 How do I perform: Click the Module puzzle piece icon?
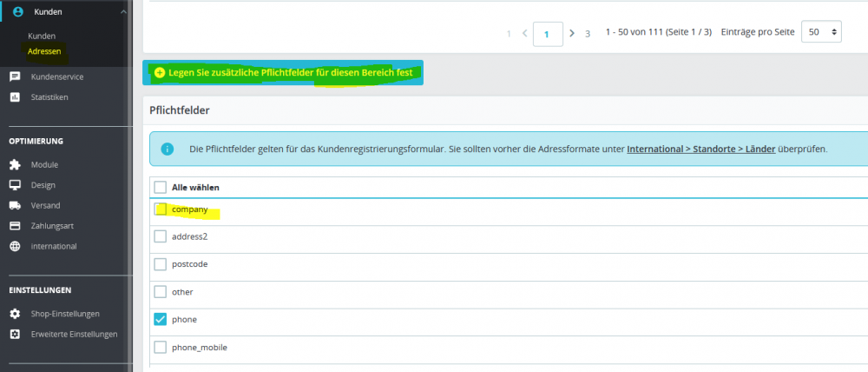click(15, 164)
